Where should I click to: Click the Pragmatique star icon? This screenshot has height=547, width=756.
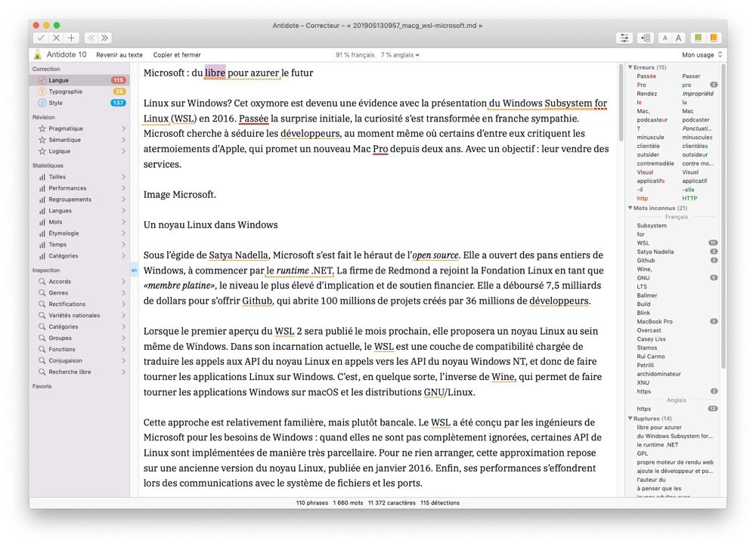click(42, 128)
